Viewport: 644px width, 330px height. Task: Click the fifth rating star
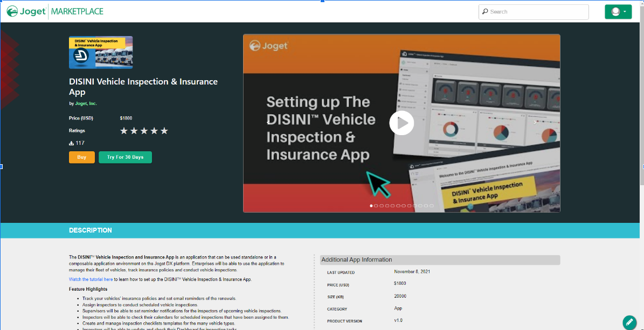coord(164,131)
